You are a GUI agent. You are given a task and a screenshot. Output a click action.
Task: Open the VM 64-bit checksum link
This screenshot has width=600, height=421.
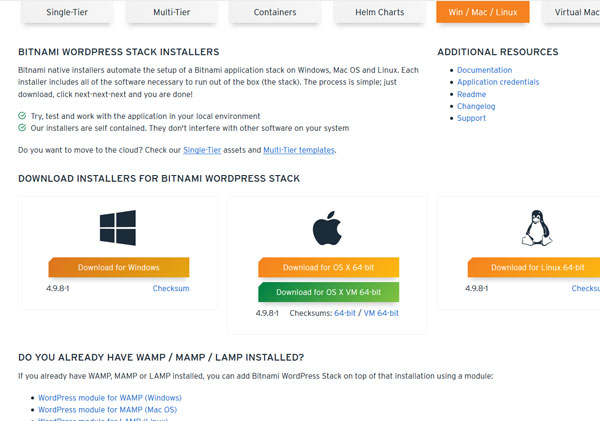(381, 313)
